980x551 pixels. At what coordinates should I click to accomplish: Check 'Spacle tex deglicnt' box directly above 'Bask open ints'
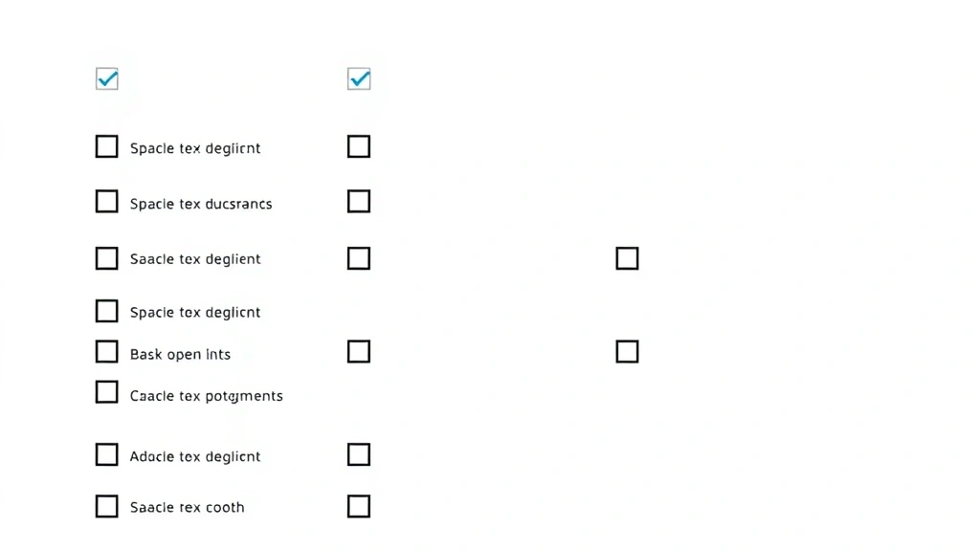click(x=107, y=311)
